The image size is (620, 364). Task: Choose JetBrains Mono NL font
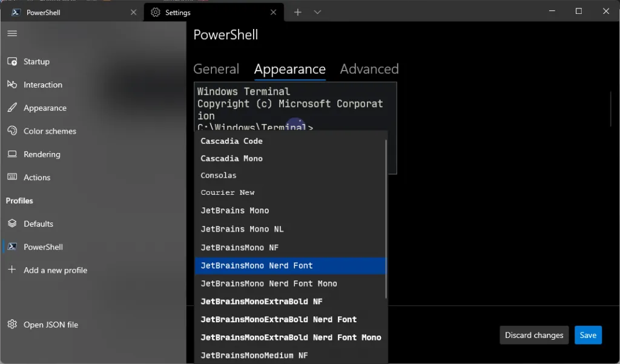click(290, 229)
